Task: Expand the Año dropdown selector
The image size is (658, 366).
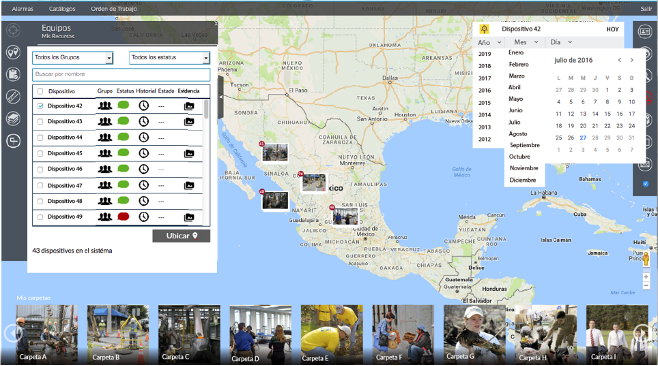Action: (x=489, y=42)
